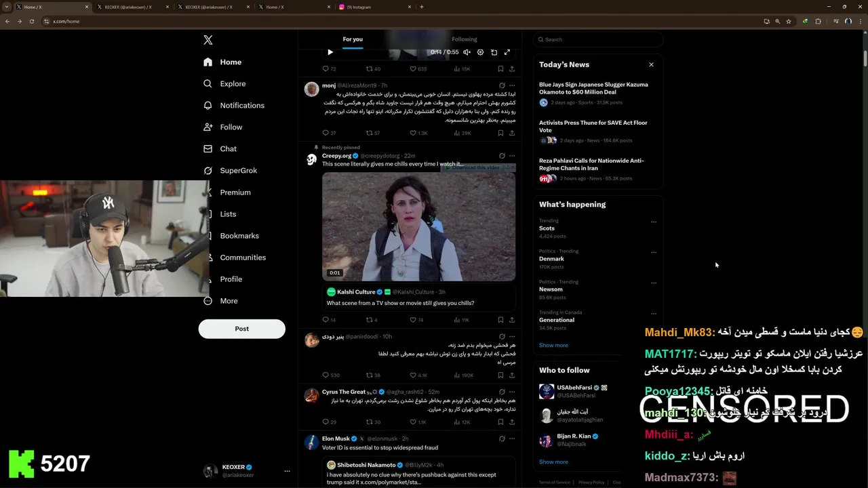The width and height of the screenshot is (868, 488).
Task: Open browser extensions puzzle icon
Action: pyautogui.click(x=818, y=21)
